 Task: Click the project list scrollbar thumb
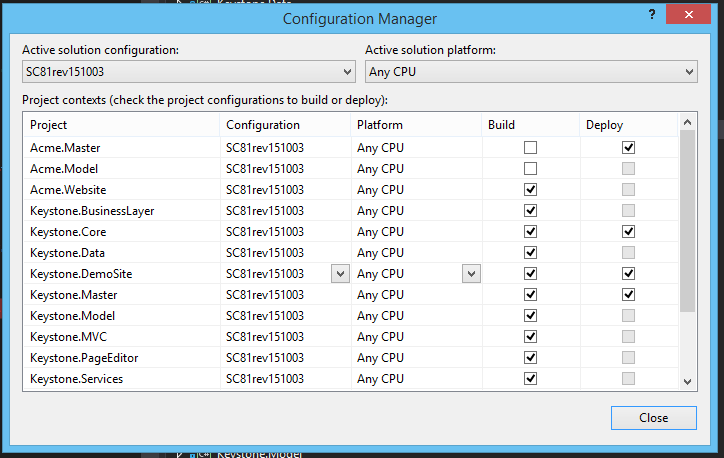click(688, 221)
